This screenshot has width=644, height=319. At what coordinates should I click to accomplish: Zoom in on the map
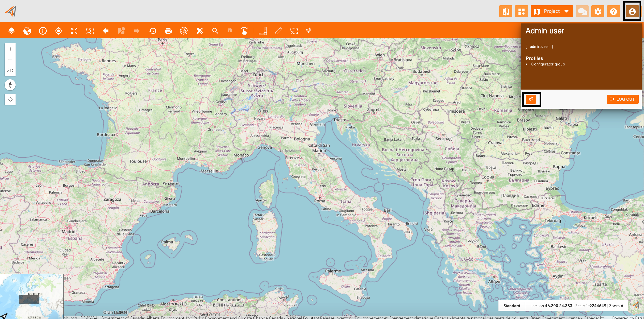click(x=10, y=49)
